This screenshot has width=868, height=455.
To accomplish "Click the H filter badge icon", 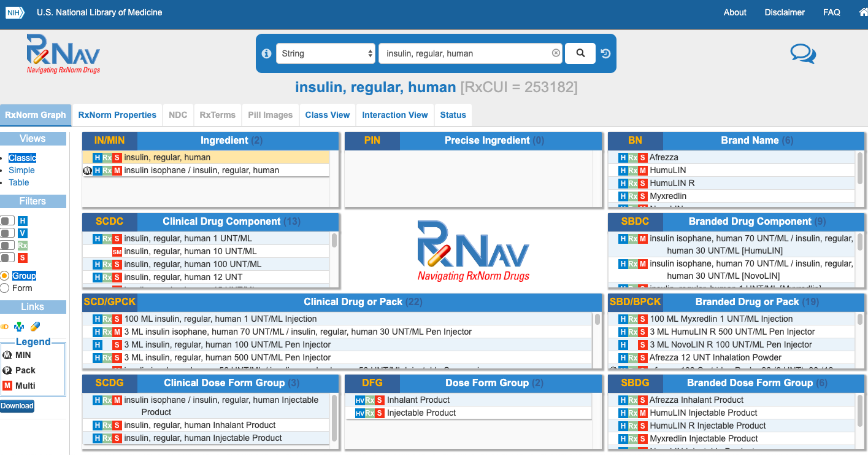I will click(23, 220).
